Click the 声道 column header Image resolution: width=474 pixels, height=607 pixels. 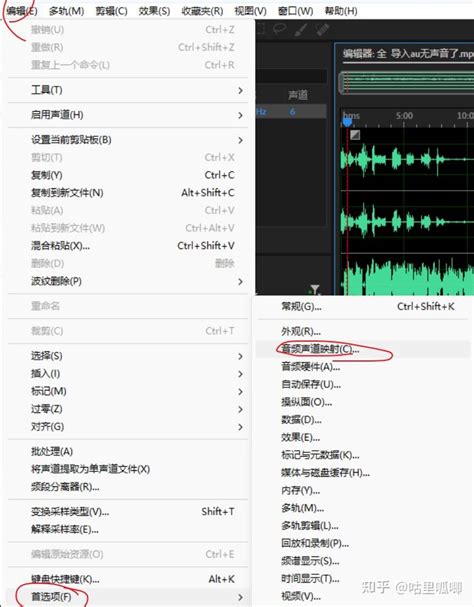[x=297, y=95]
